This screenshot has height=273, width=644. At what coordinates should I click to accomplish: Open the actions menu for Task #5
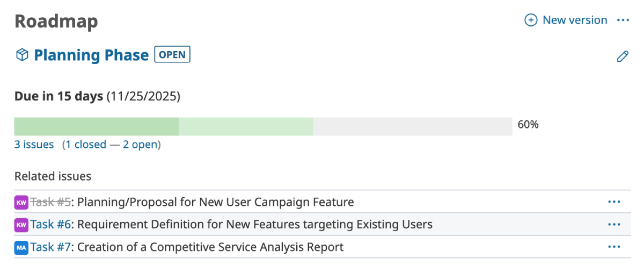click(x=614, y=202)
